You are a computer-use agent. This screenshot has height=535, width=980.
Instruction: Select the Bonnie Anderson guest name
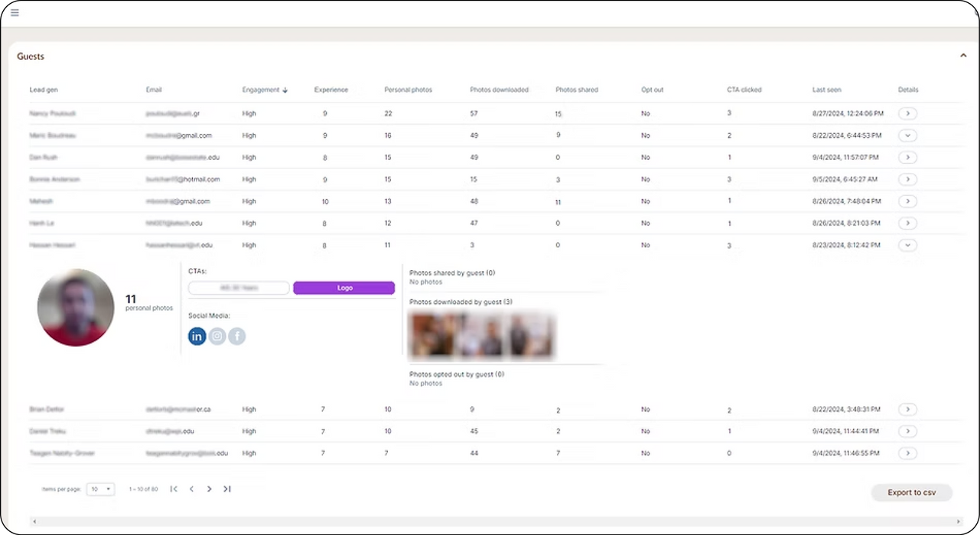[x=54, y=179]
